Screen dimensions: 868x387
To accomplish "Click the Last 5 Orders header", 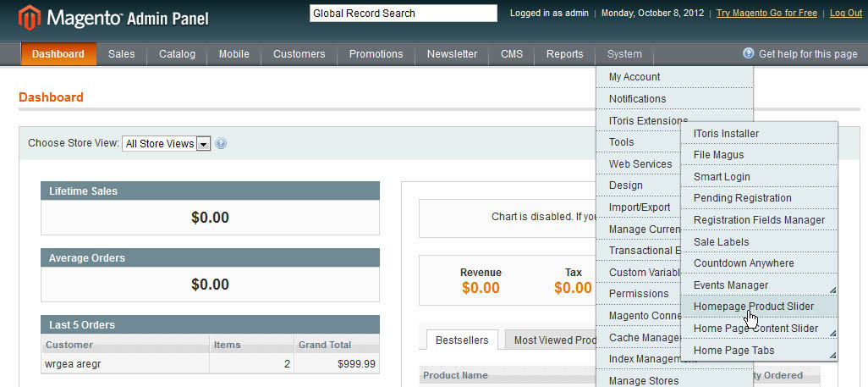I will 211,325.
